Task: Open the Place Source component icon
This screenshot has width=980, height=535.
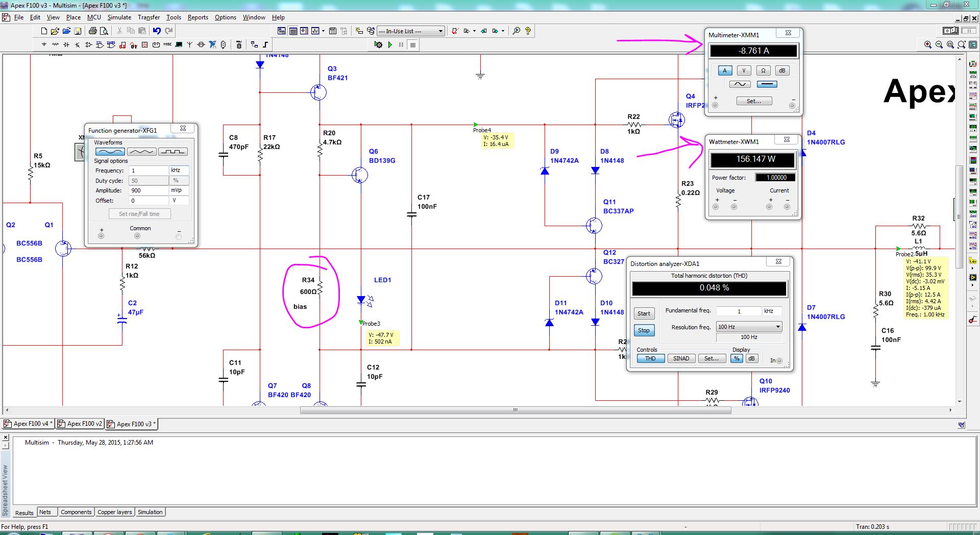Action: pos(44,45)
